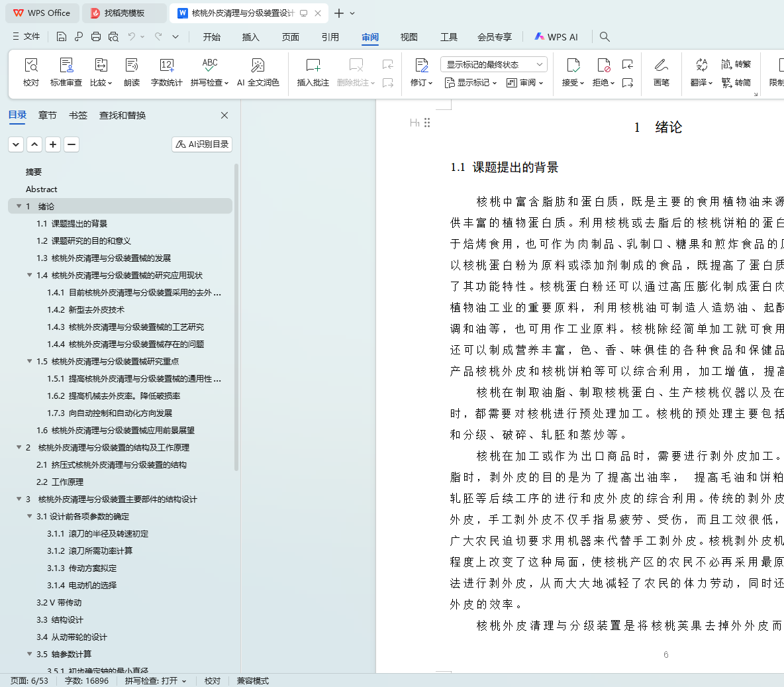Open the 插入 ribbon tab
The height and width of the screenshot is (687, 784).
tap(250, 37)
